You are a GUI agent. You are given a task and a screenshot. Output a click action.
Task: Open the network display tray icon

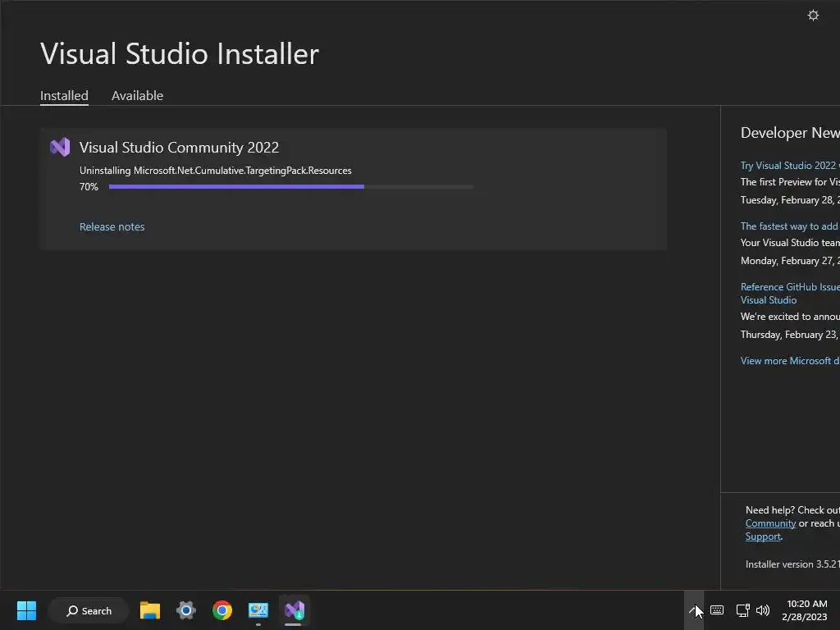click(742, 610)
